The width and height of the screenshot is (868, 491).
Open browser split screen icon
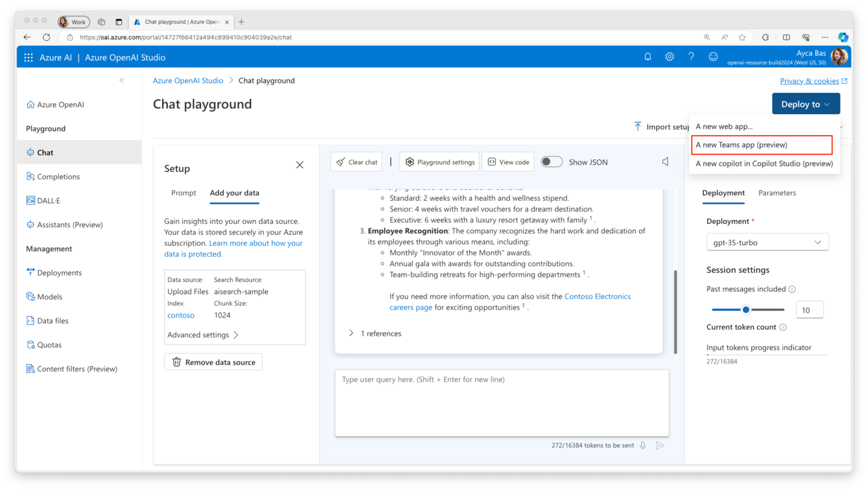[x=786, y=37]
